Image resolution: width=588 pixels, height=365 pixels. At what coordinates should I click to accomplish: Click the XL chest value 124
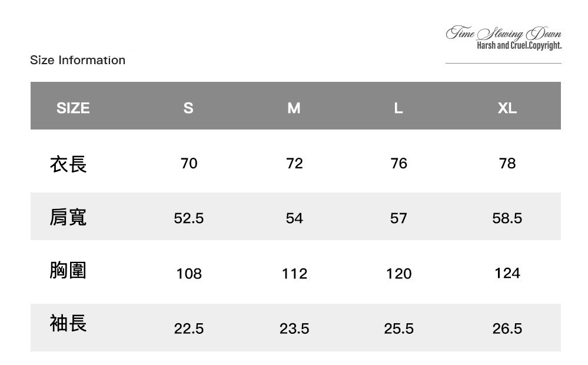507,273
